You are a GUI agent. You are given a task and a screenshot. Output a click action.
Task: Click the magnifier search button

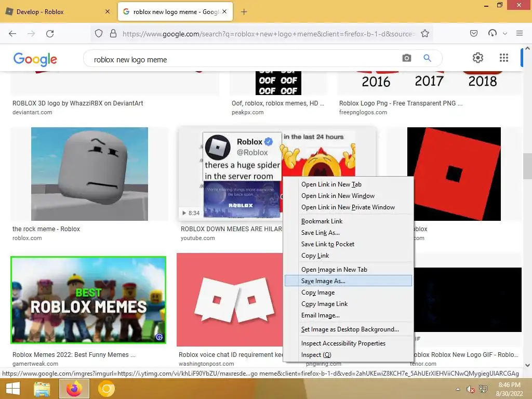(x=427, y=58)
